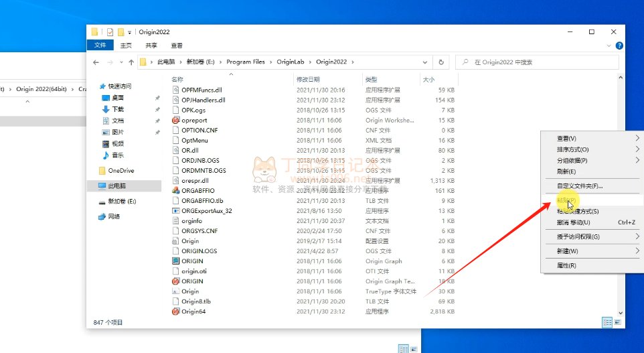
Task: Click OriginLab in address breadcrumb
Action: [x=291, y=62]
